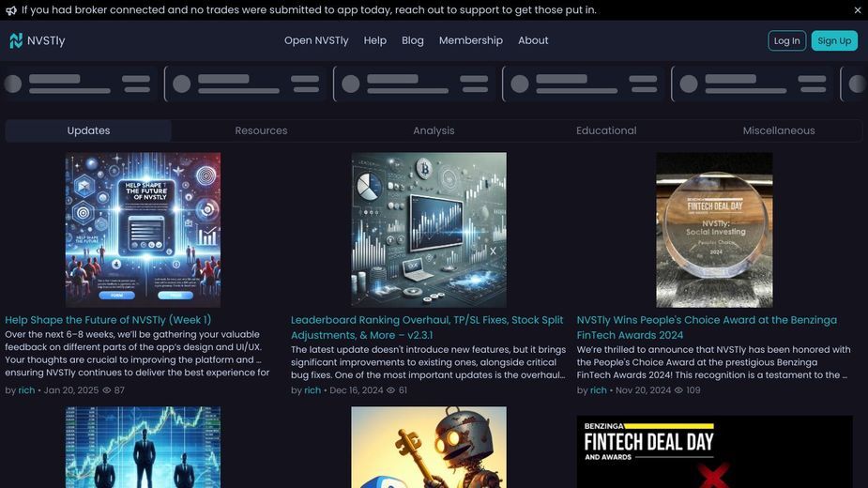Switch to the Analysis tab

click(x=434, y=130)
